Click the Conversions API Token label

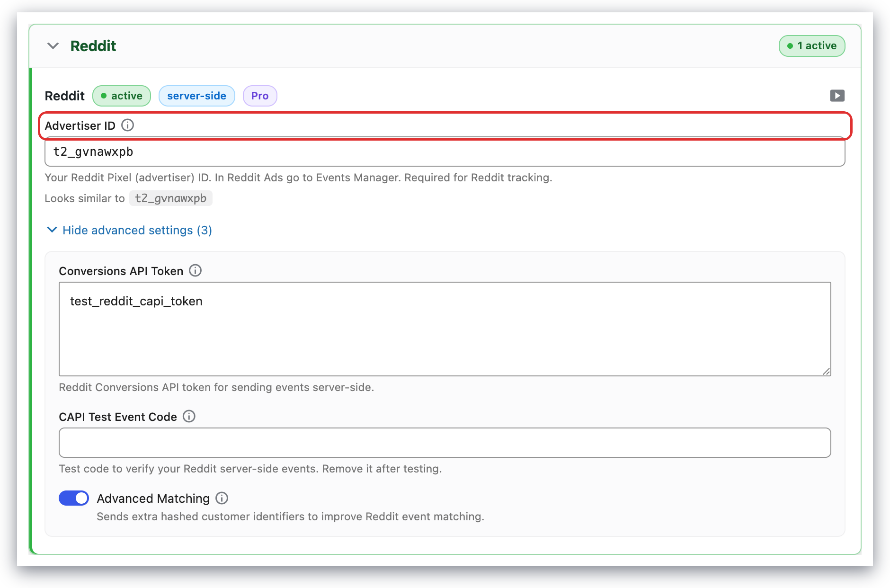tap(121, 271)
